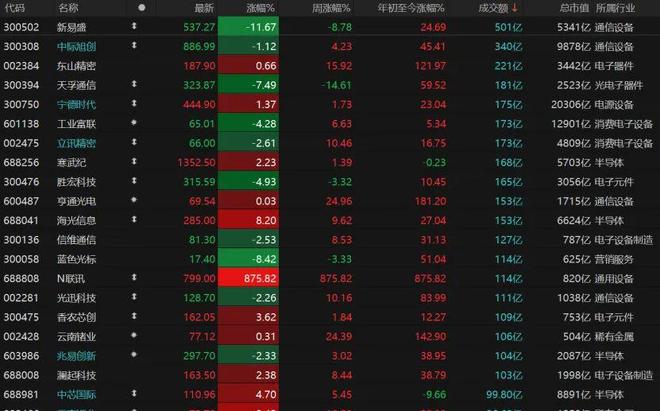Click the 代码 column header
Image resolution: width=660 pixels, height=411 pixels.
pyautogui.click(x=16, y=8)
